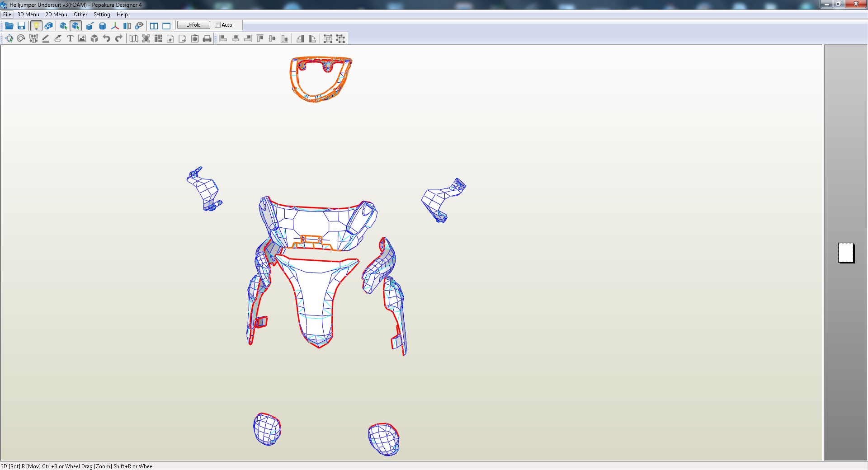This screenshot has width=868, height=470.
Task: Align selected parts left
Action: [223, 38]
